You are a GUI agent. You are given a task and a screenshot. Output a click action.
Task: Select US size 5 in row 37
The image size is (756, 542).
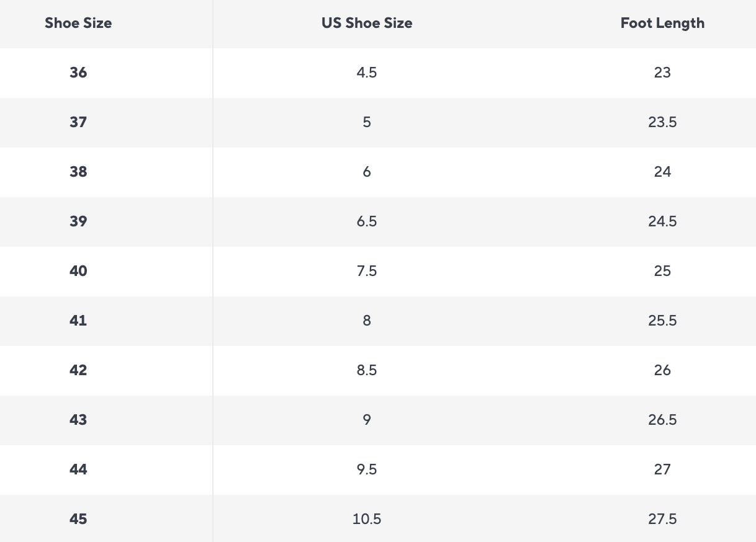367,122
